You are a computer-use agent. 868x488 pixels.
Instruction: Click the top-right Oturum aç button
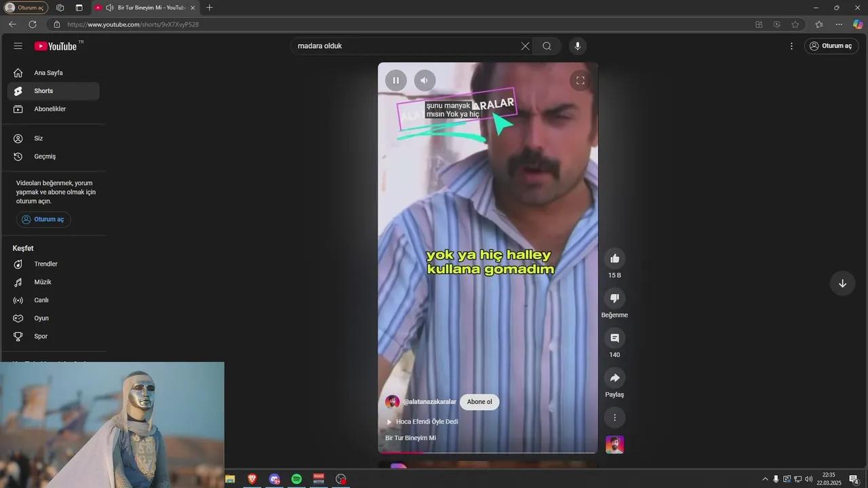coord(831,46)
